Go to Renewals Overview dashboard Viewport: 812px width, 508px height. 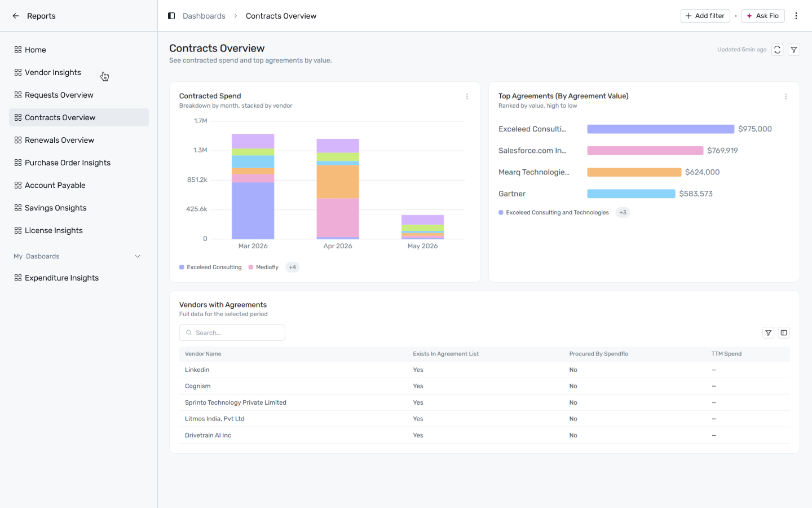tap(79, 140)
